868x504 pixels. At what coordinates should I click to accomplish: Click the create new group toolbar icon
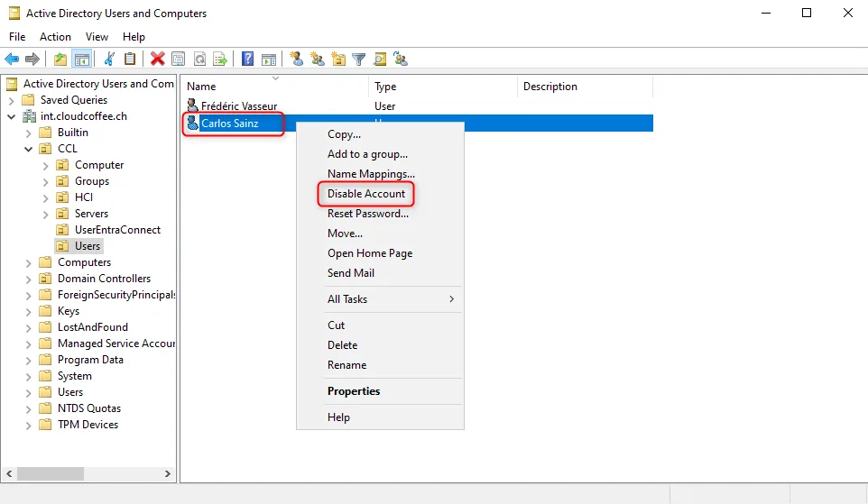(x=317, y=60)
